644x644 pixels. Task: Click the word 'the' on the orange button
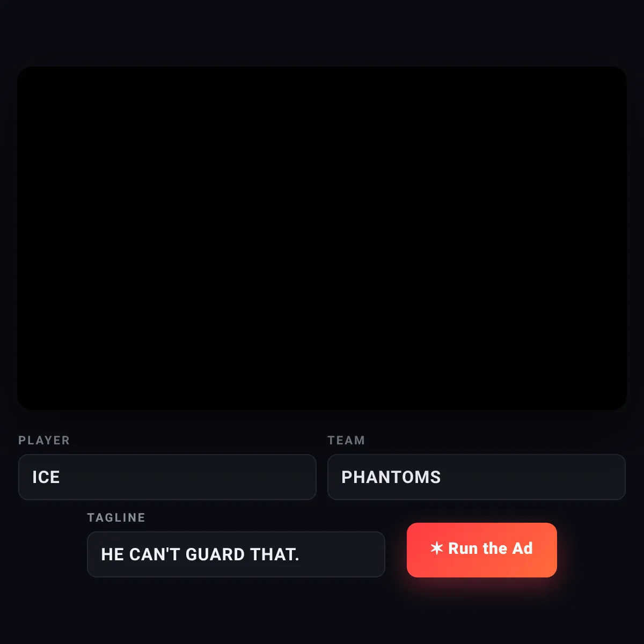point(495,548)
